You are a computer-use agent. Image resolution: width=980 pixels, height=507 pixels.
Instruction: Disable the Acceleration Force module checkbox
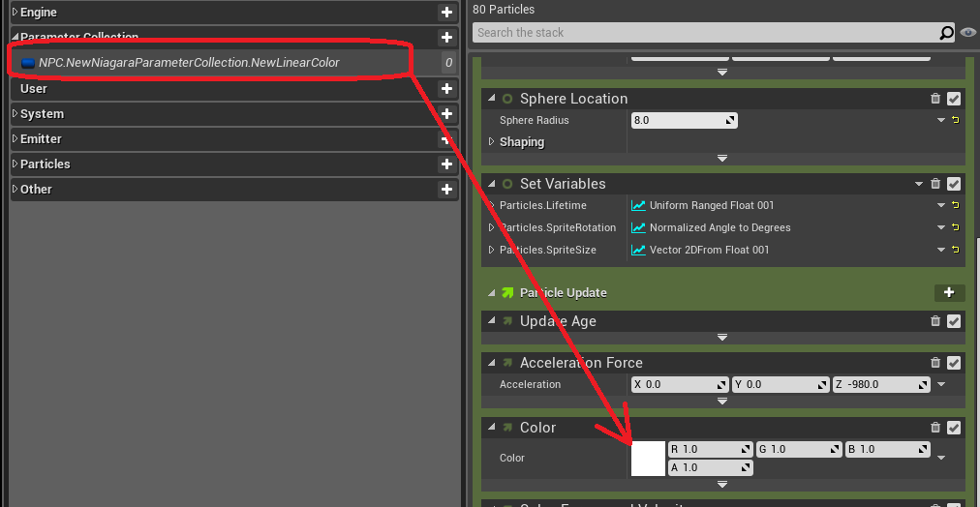tap(954, 363)
